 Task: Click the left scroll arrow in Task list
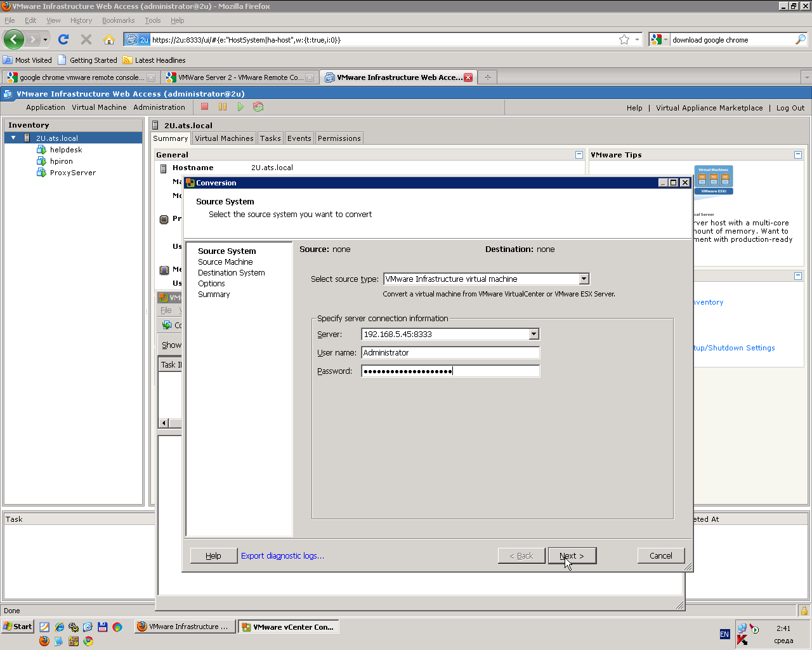pos(164,423)
